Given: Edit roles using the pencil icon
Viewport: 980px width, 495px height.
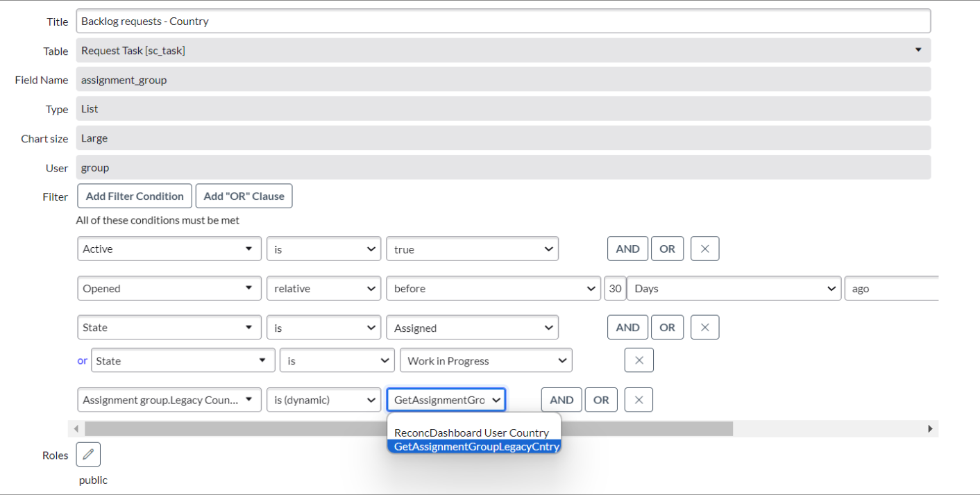Looking at the screenshot, I should coord(88,455).
